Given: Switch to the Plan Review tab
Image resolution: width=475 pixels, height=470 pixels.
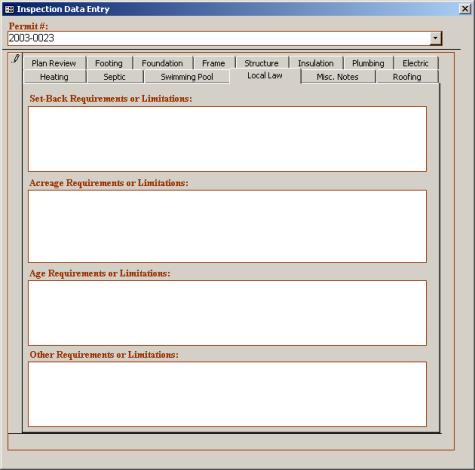Looking at the screenshot, I should click(54, 63).
